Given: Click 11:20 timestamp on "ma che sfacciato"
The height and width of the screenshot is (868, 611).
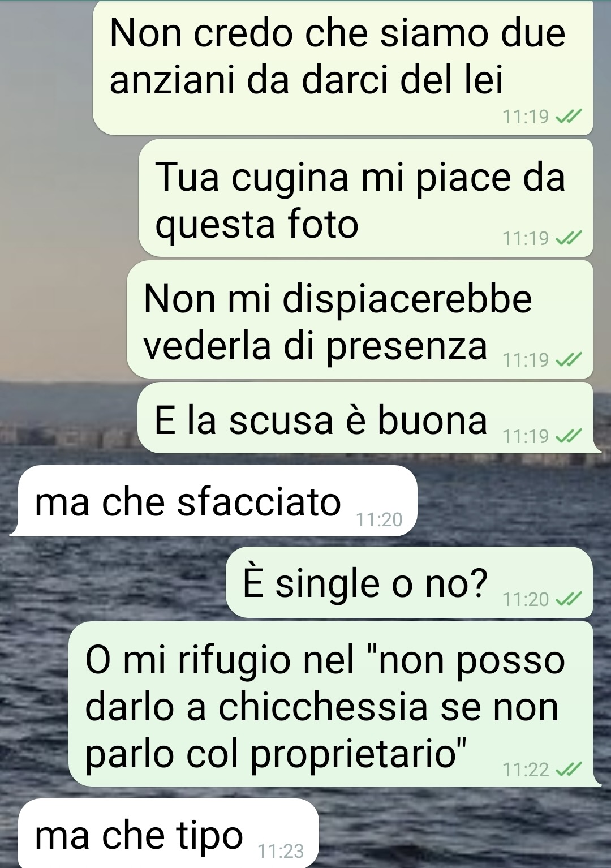Looking at the screenshot, I should click(x=379, y=519).
